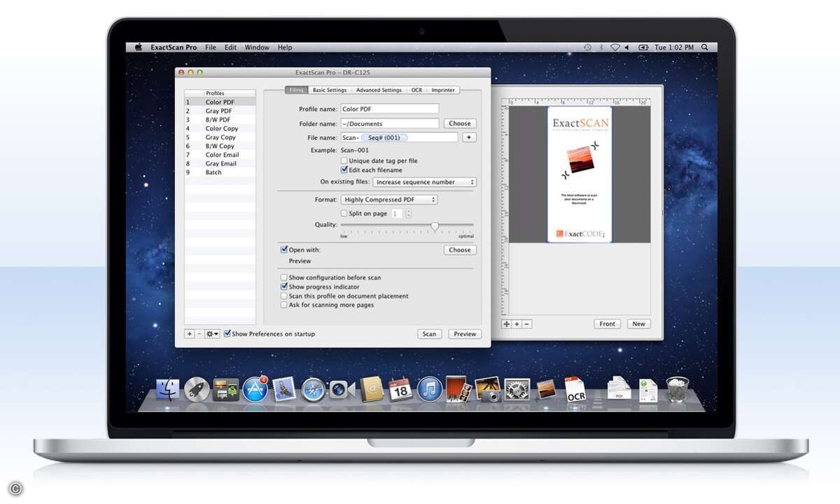
Task: Switch to the Basic Settings tab
Action: pos(329,90)
